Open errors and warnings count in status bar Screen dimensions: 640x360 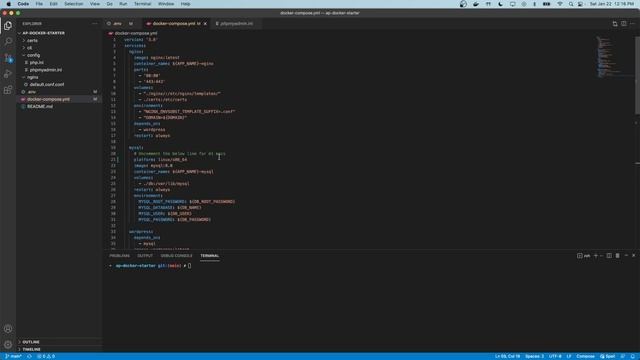click(x=46, y=356)
